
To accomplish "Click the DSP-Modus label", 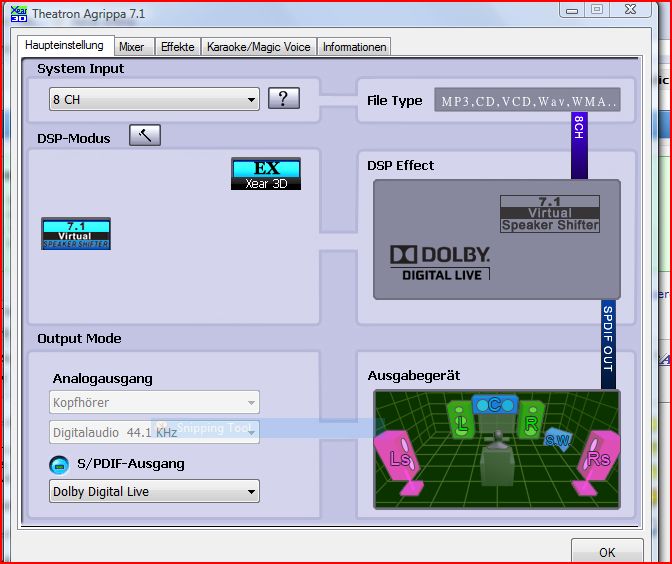I will (74, 138).
